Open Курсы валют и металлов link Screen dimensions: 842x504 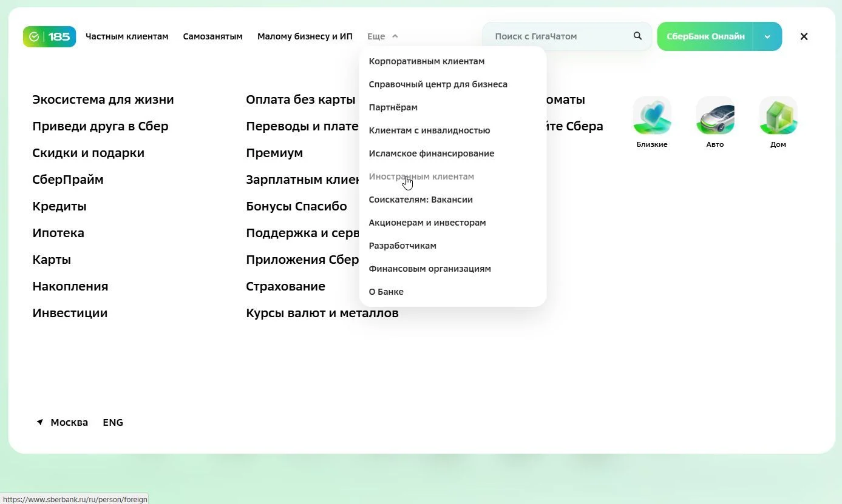[322, 313]
